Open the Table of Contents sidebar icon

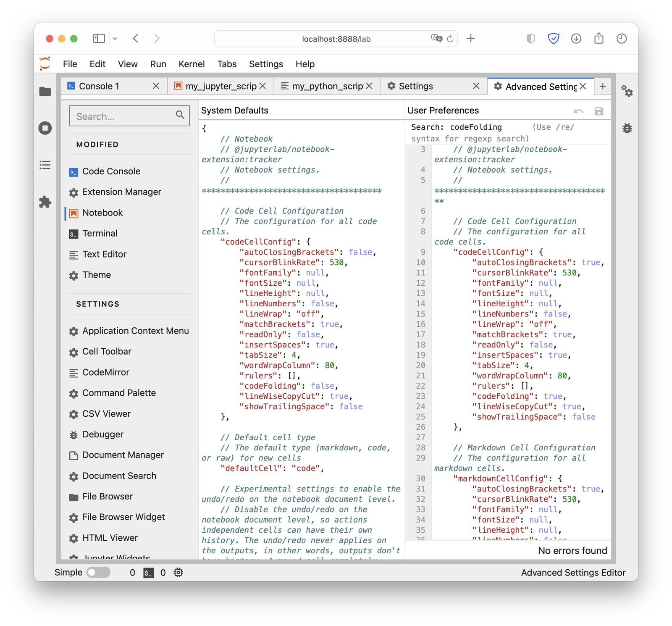pos(45,165)
